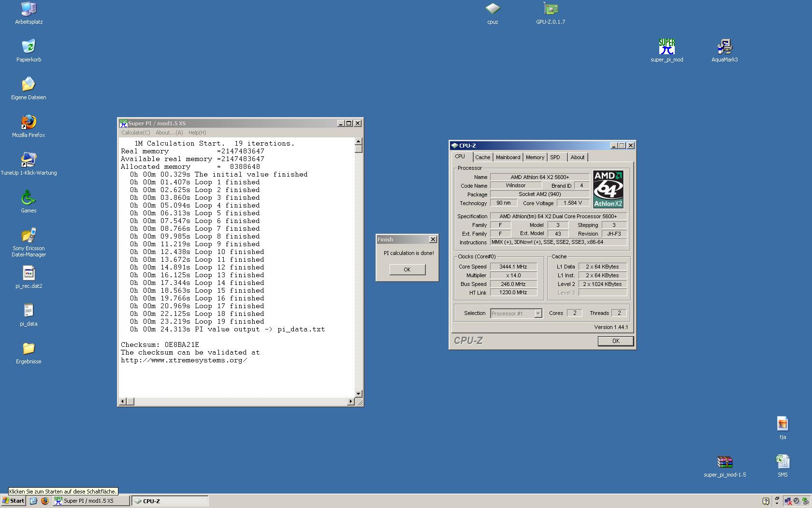Click Super PI vertical scrollbar up arrow
This screenshot has height=508, width=812.
tap(359, 142)
